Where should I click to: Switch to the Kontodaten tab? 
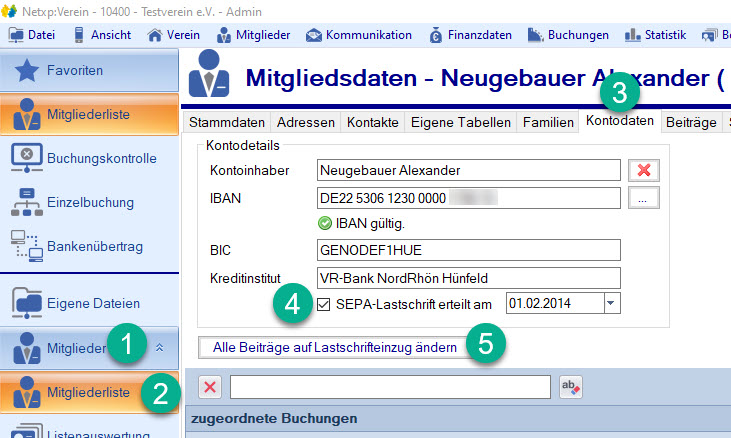pyautogui.click(x=620, y=121)
